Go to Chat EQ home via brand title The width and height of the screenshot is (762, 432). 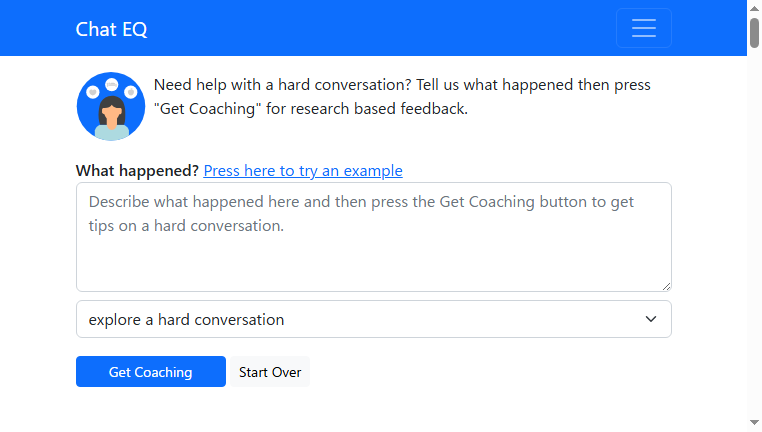(x=111, y=29)
